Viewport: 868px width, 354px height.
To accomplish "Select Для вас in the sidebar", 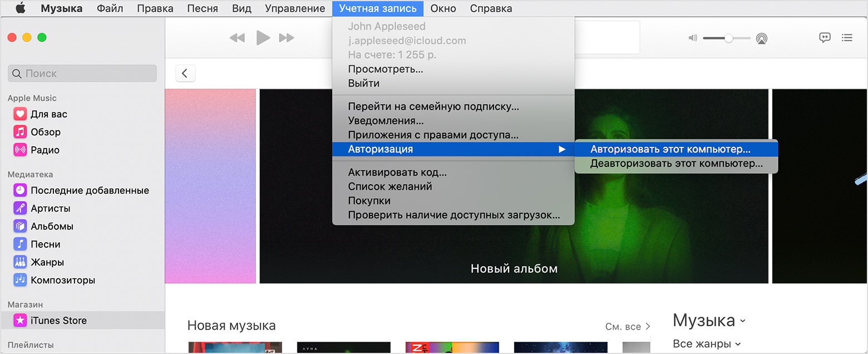I will click(48, 114).
